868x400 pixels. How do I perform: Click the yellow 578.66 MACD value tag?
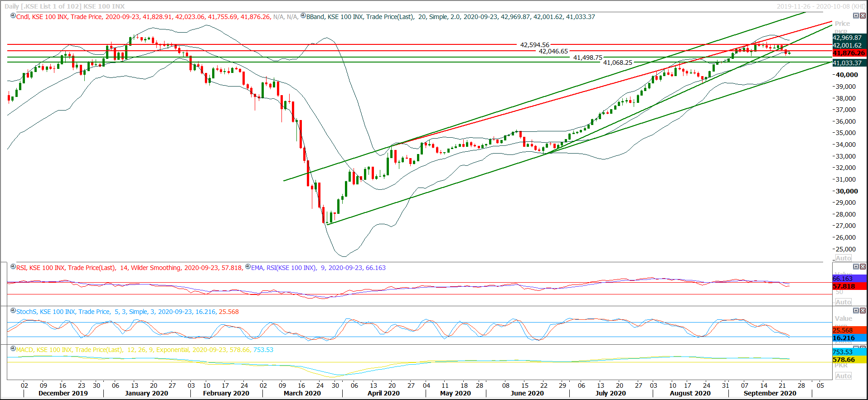tap(849, 360)
